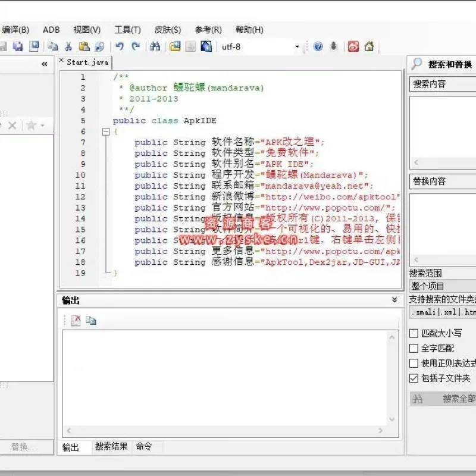Click the bug icon in toolbar
This screenshot has width=476, height=476.
click(334, 46)
